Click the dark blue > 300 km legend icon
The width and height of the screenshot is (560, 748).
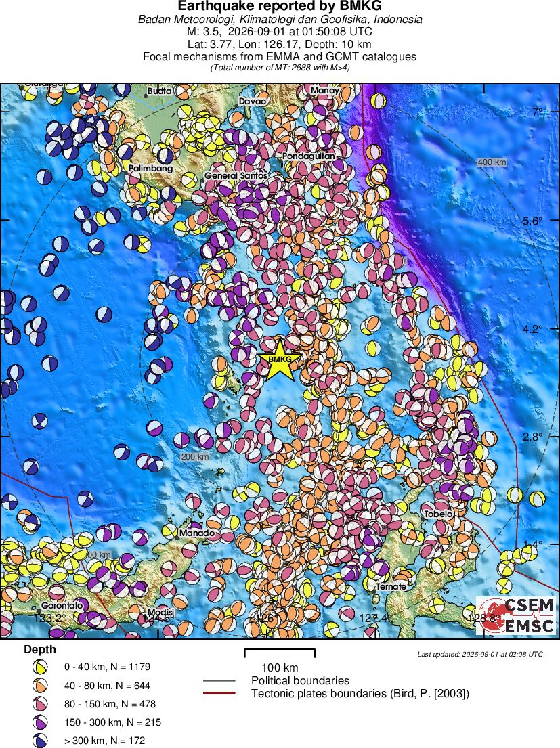tap(39, 741)
